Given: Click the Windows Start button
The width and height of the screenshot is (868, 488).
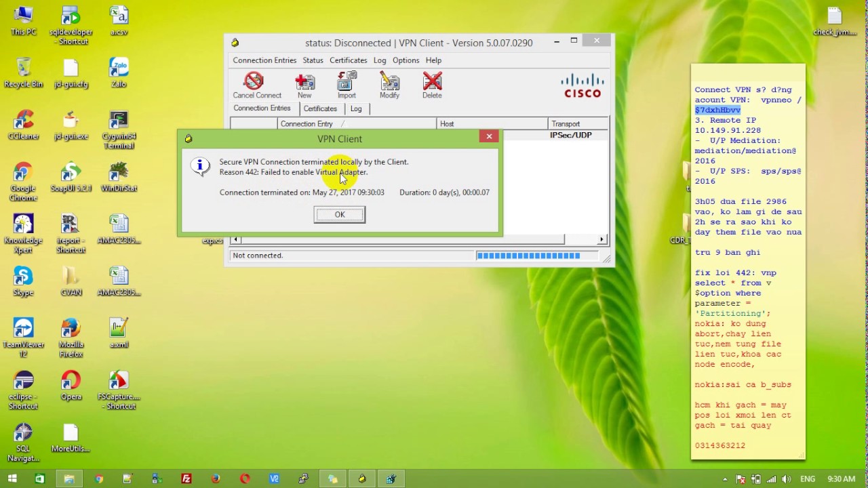Looking at the screenshot, I should coord(12,479).
